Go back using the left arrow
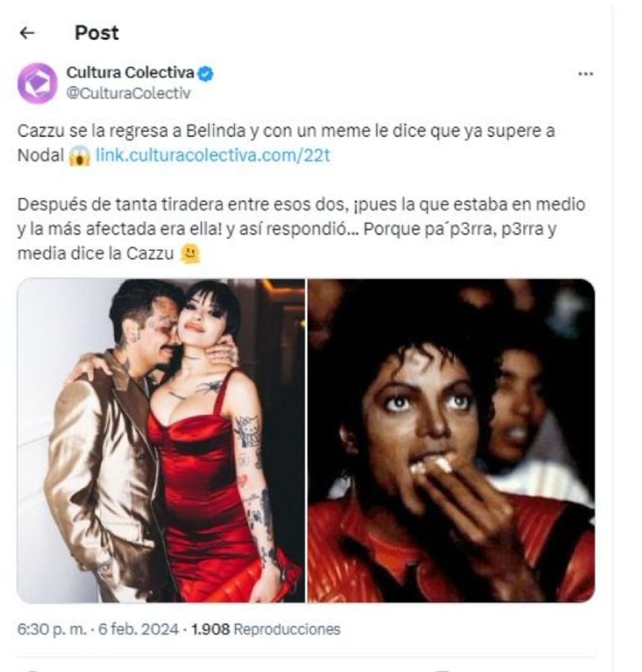Image resolution: width=642 pixels, height=672 pixels. [x=28, y=33]
